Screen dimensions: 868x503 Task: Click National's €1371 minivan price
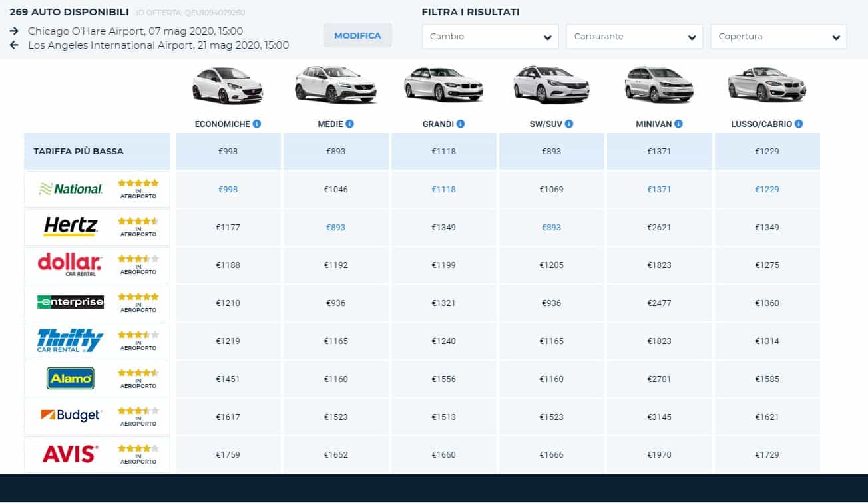(659, 189)
